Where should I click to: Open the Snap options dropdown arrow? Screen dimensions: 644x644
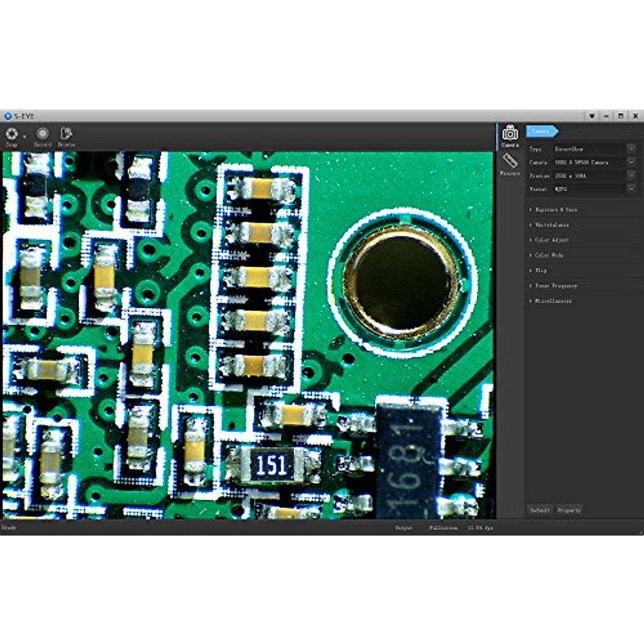(x=25, y=136)
